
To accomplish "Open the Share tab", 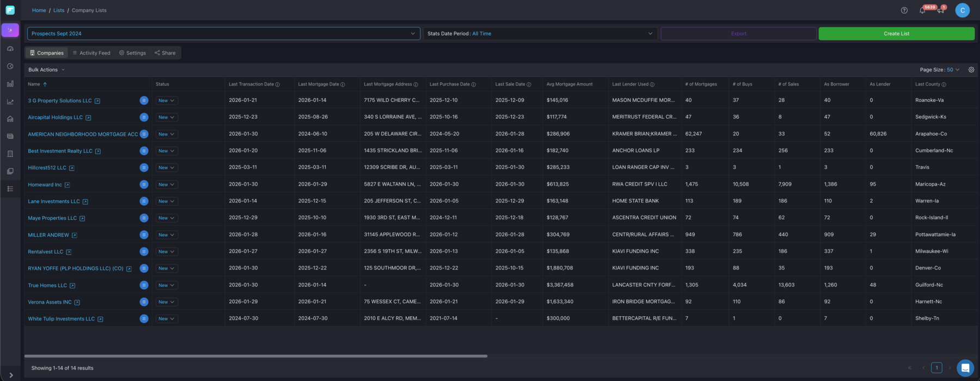I will [165, 53].
